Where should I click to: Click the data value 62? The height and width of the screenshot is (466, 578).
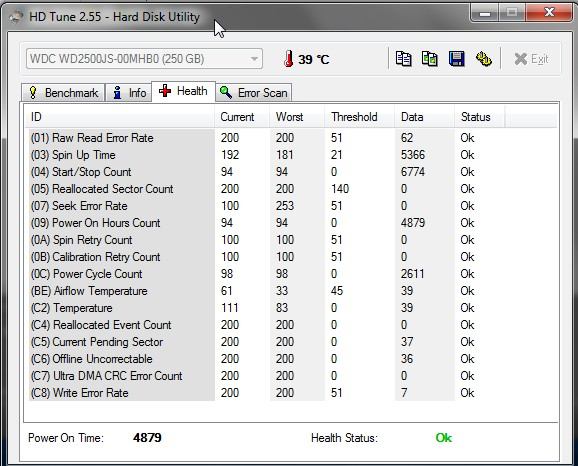tap(407, 138)
